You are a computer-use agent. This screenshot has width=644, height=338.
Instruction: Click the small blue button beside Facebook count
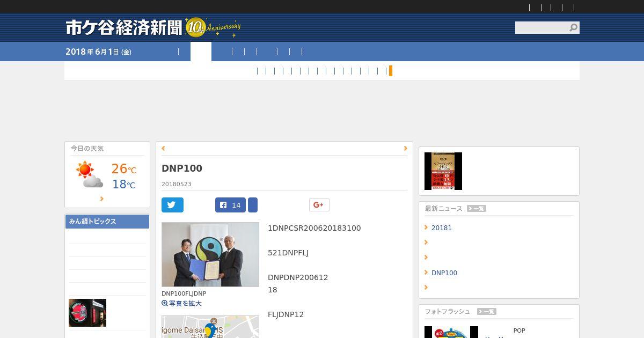click(x=253, y=205)
